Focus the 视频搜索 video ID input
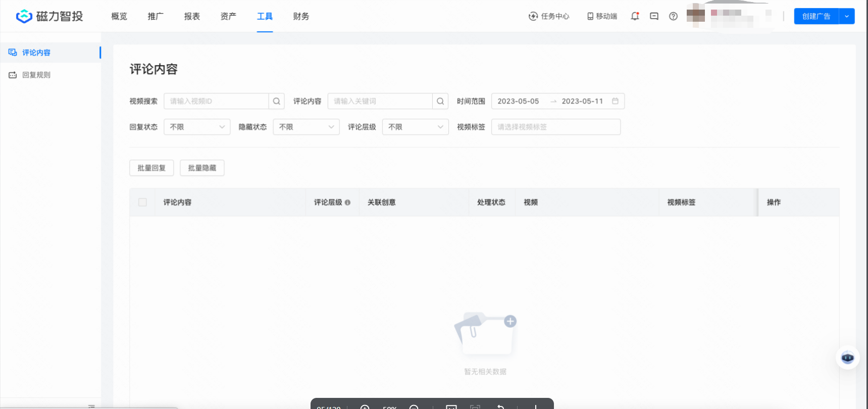The image size is (868, 409). 216,101
